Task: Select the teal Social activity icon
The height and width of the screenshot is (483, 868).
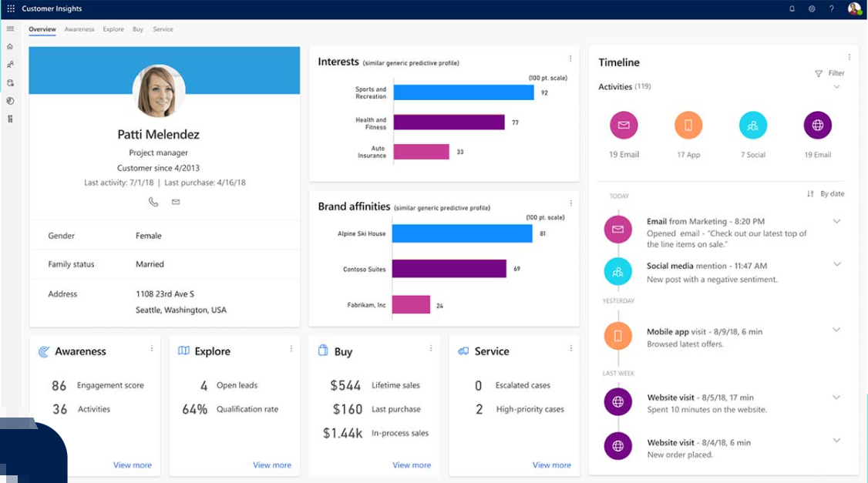Action: [753, 125]
